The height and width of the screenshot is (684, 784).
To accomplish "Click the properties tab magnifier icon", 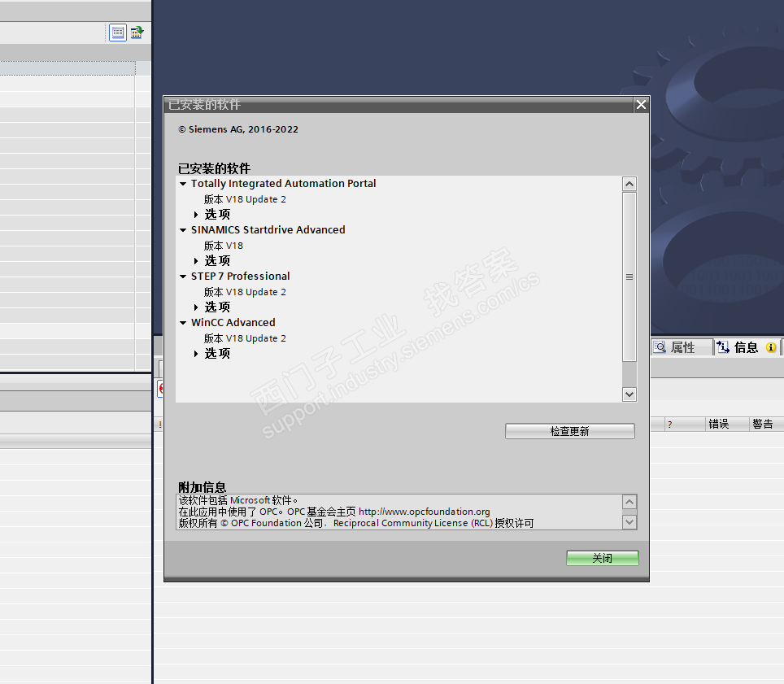I will pos(660,347).
